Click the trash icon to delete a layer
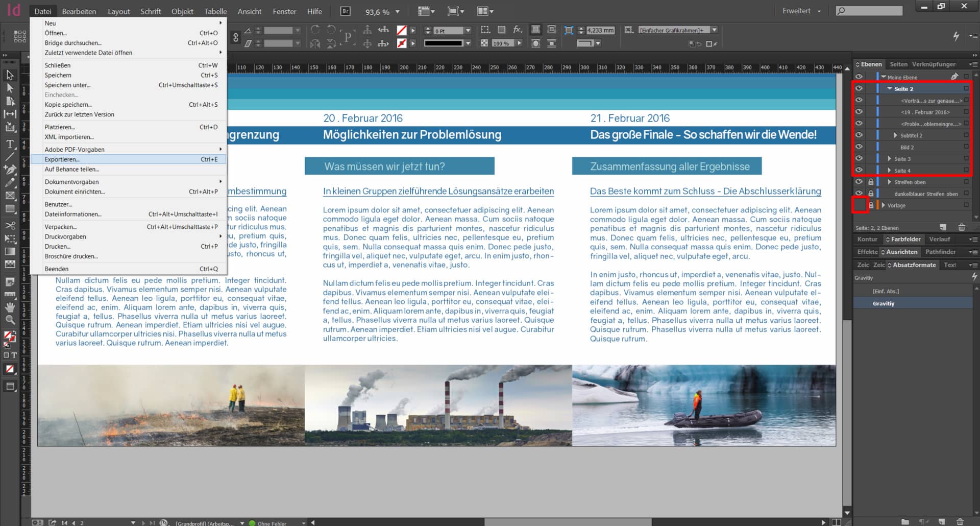Viewport: 980px width, 526px height. pyautogui.click(x=962, y=227)
